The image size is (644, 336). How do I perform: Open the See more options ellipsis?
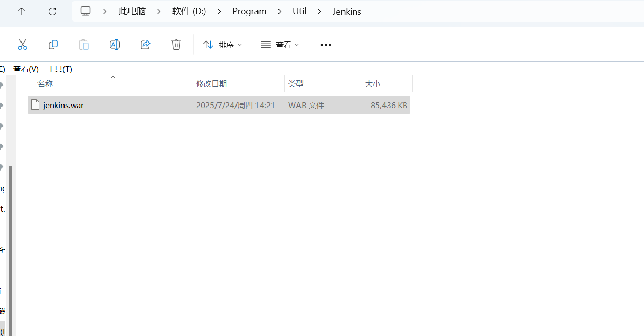pos(326,45)
